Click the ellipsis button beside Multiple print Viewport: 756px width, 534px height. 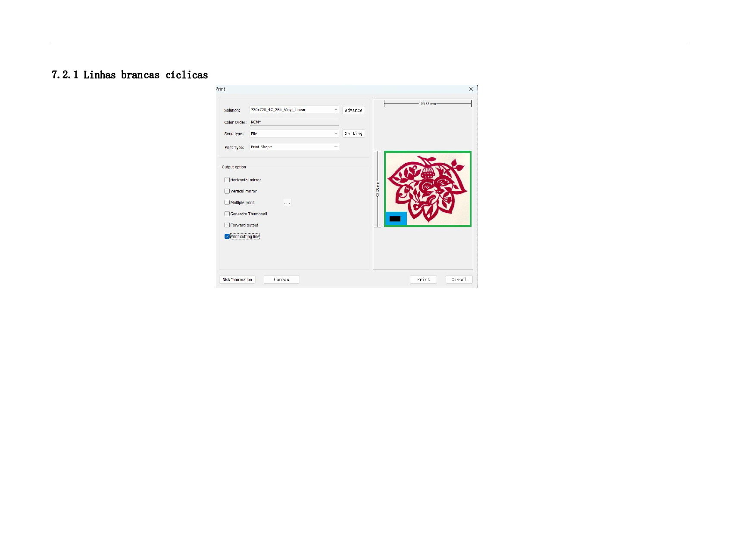(x=287, y=203)
